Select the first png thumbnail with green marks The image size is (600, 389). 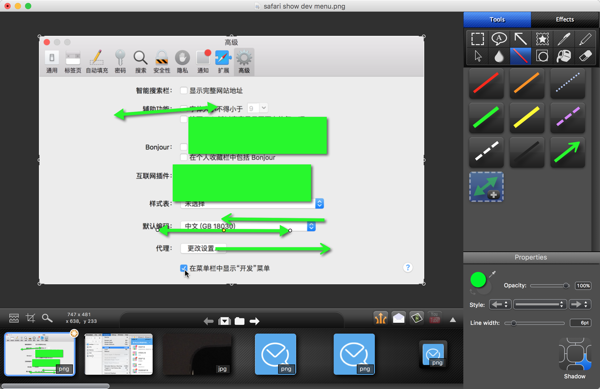pyautogui.click(x=40, y=354)
